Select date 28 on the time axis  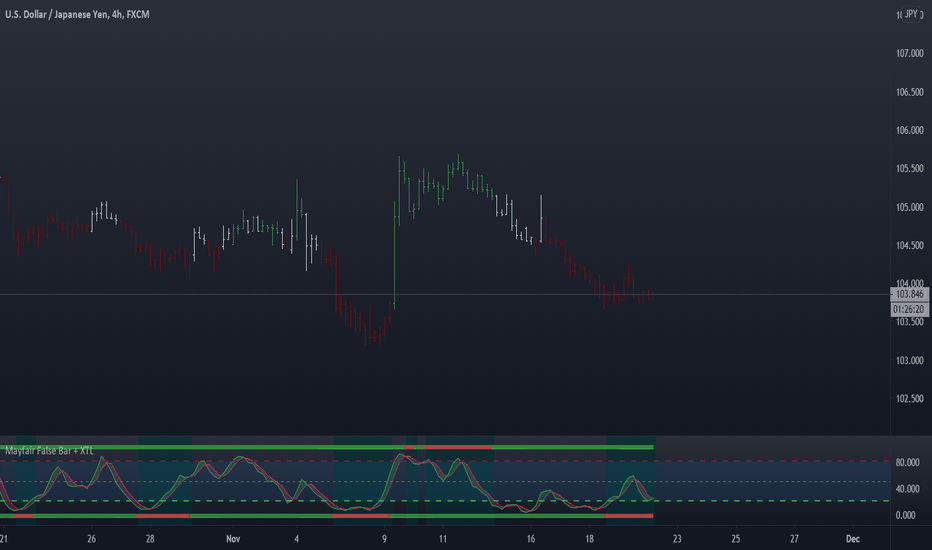[x=150, y=539]
